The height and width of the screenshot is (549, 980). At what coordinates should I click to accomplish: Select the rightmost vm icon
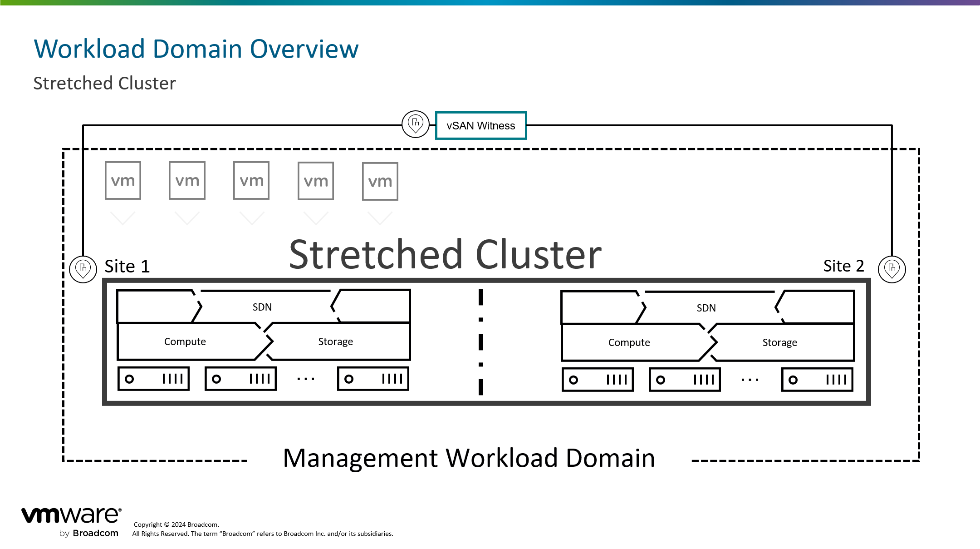click(380, 180)
